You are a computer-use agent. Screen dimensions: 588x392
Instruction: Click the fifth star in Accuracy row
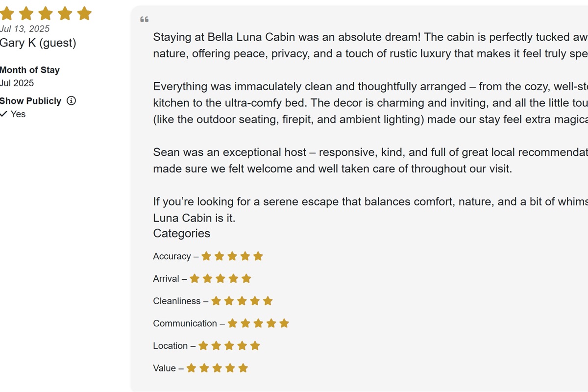258,256
